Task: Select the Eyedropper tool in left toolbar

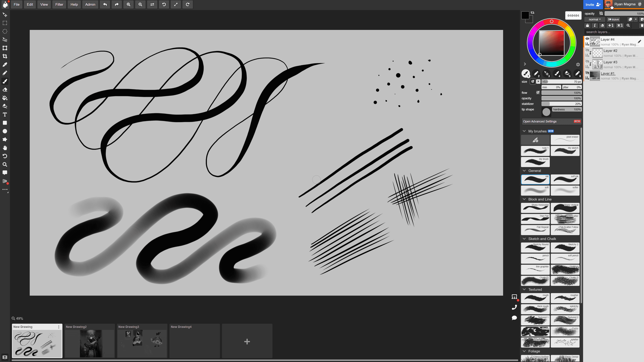Action: pos(5,65)
